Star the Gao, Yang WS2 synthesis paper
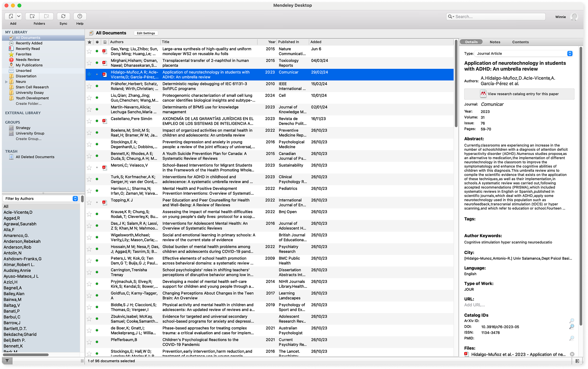This screenshot has height=369, width=588. (x=89, y=51)
